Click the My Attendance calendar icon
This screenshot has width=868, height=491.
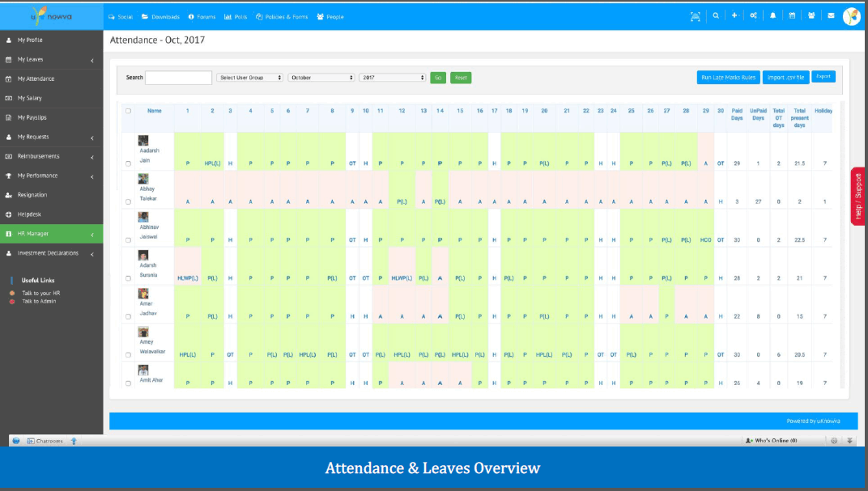(8, 78)
